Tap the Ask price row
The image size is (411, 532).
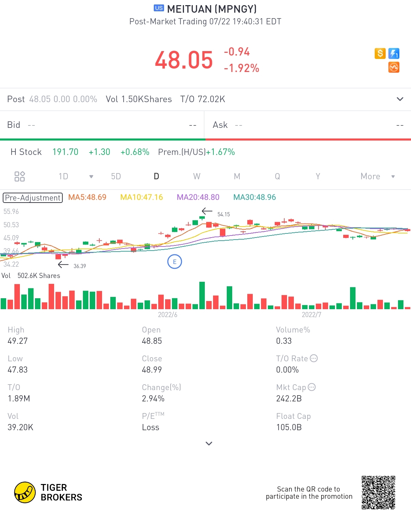[x=308, y=125]
